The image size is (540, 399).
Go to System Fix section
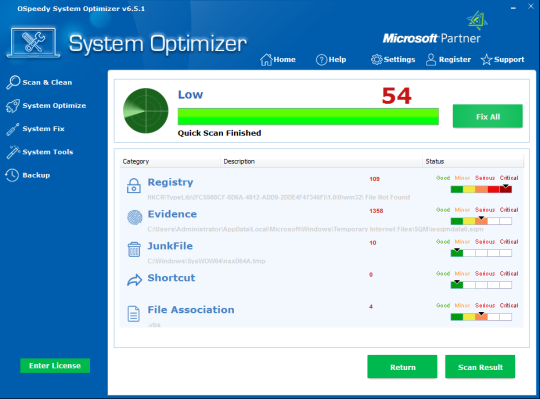coord(35,129)
